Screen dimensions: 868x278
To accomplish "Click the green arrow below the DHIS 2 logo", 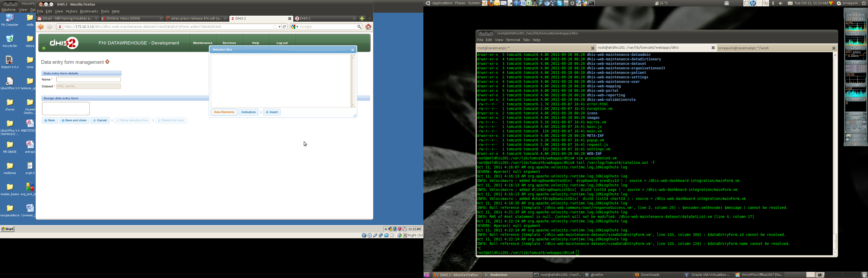I will [43, 48].
